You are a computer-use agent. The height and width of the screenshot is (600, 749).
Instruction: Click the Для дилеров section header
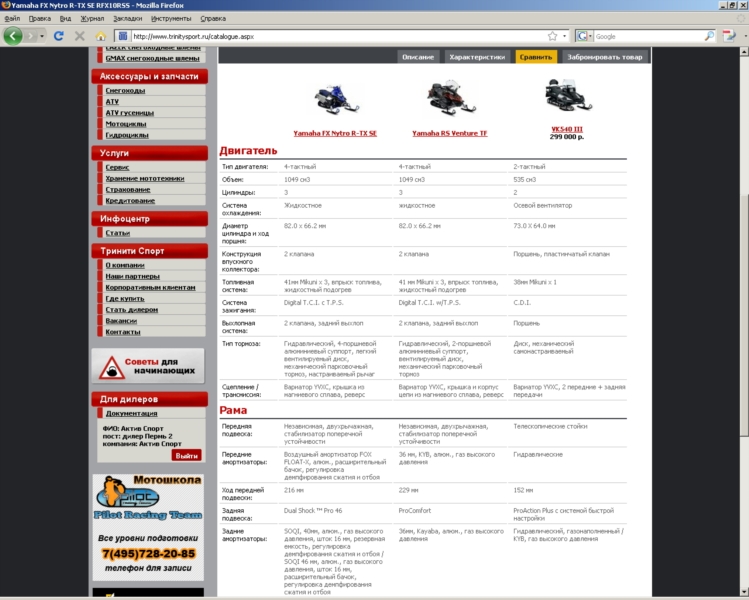150,399
